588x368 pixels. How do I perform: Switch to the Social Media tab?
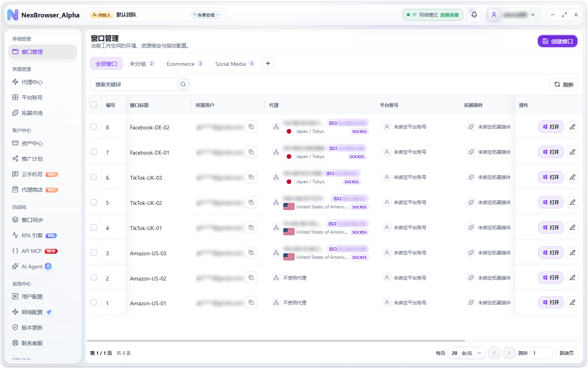pyautogui.click(x=235, y=64)
